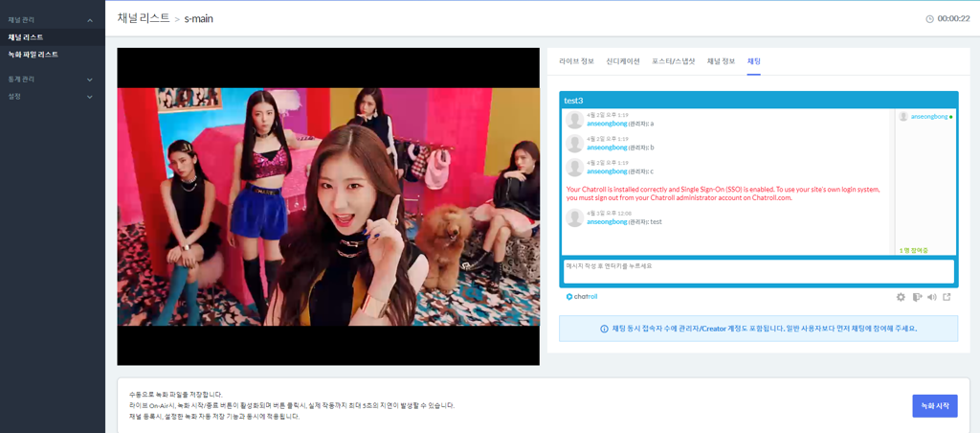Click the session timer clock icon

coord(929,19)
